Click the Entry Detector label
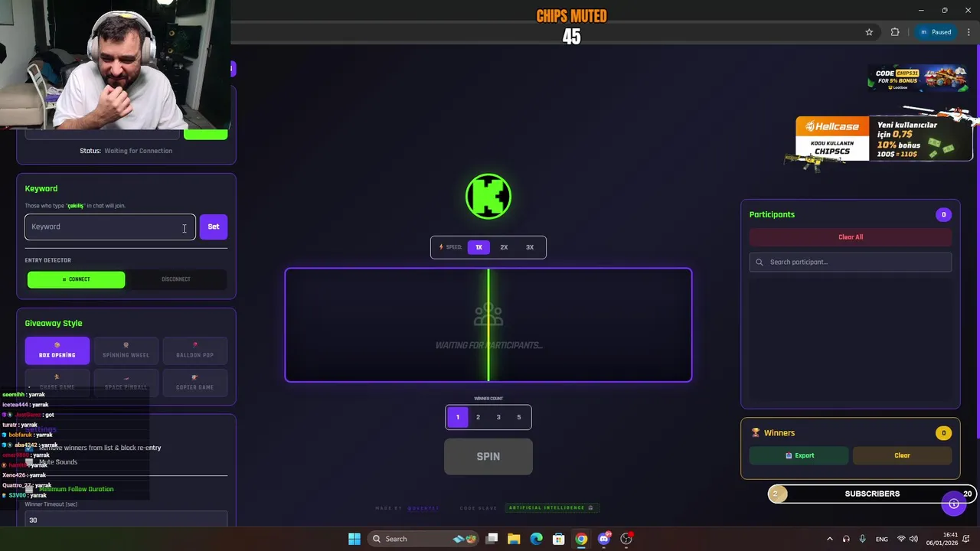Viewport: 980px width, 551px height. [47, 260]
